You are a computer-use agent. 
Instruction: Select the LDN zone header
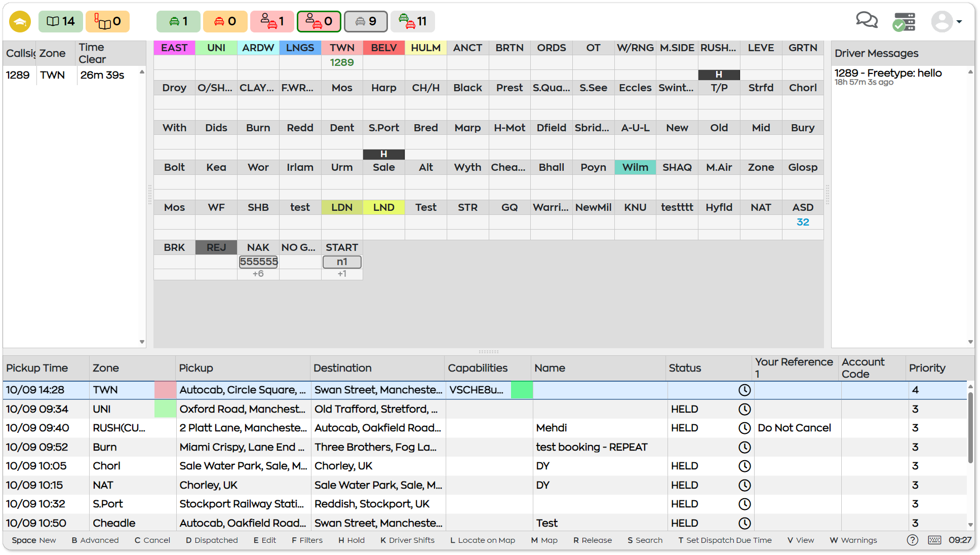[342, 207]
